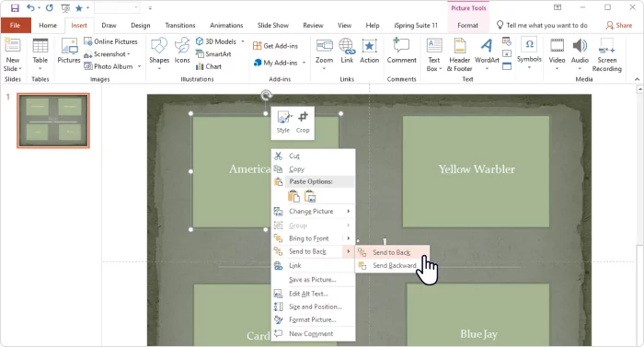644x347 pixels.
Task: Insert a New Slide
Action: coord(13,55)
